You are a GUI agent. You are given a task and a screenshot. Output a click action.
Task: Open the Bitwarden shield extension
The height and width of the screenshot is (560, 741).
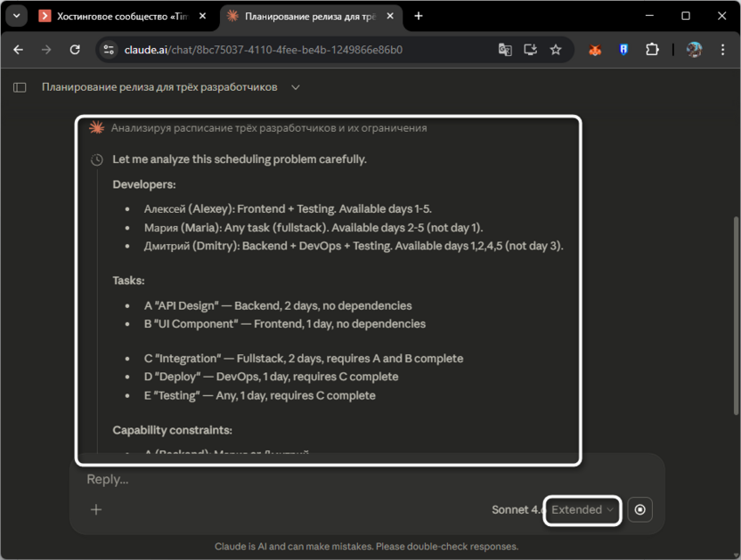tap(623, 50)
